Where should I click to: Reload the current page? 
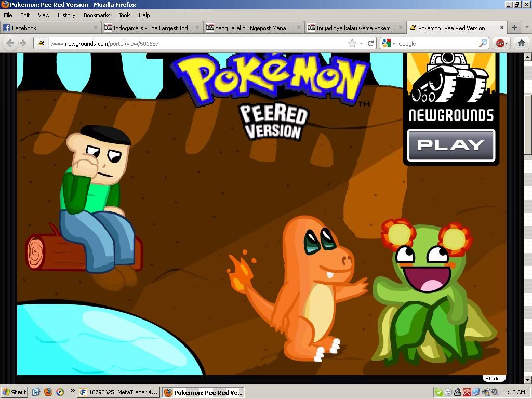[x=370, y=44]
